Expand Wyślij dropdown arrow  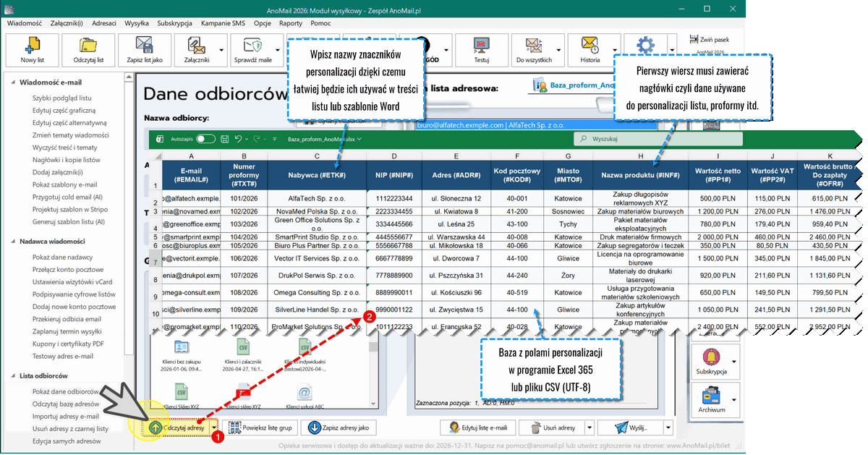click(x=667, y=428)
